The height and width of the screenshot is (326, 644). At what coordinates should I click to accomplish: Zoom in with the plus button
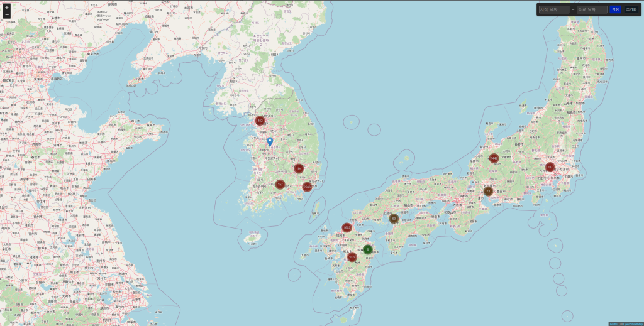coord(7,8)
